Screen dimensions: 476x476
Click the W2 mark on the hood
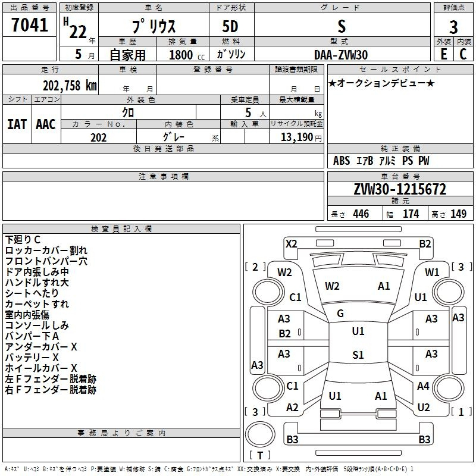click(332, 286)
